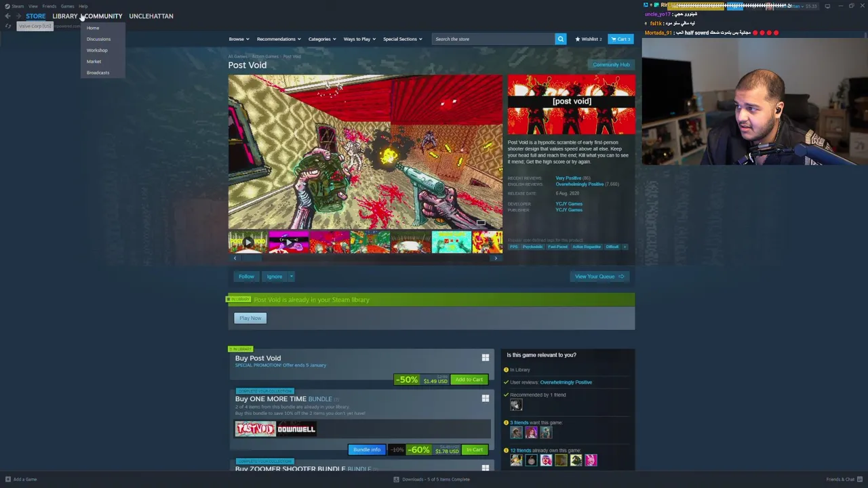This screenshot has height=488, width=868.
Task: Click the Add a Game plus icon
Action: click(x=8, y=479)
